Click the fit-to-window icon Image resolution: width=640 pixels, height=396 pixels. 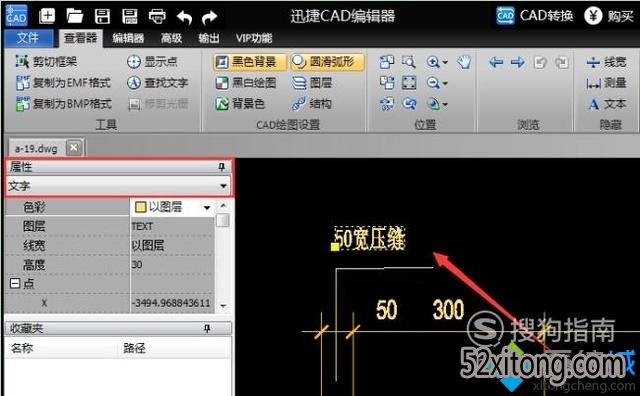[x=409, y=83]
